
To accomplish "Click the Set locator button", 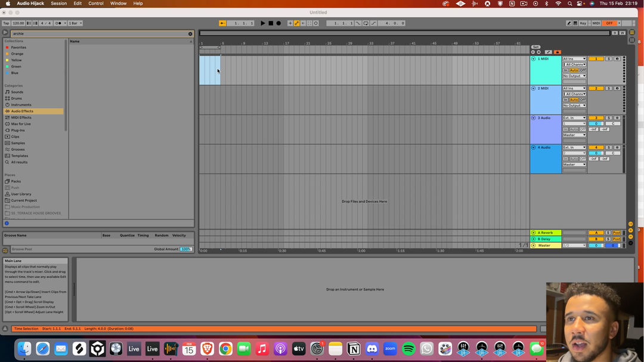I will 535,47.
